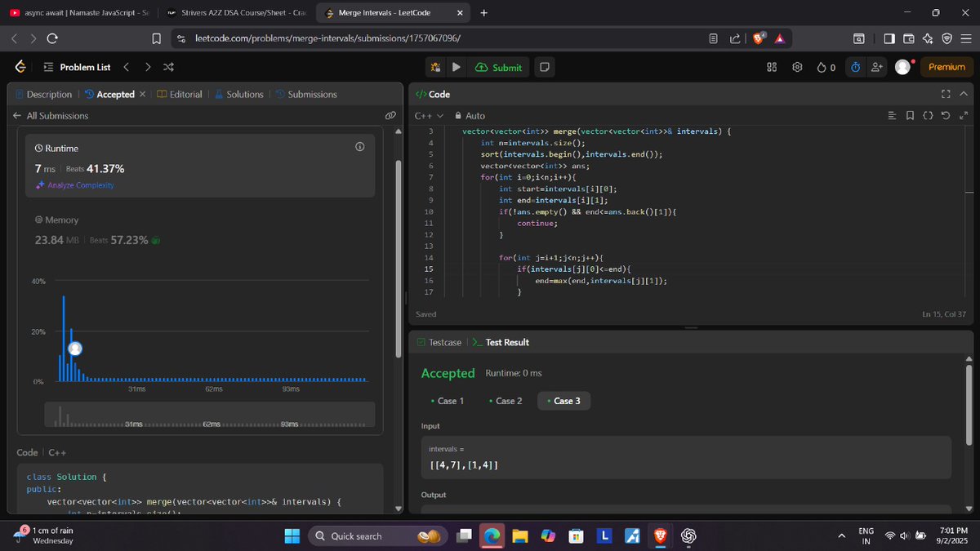This screenshot has width=980, height=551.
Task: Open the notes icon beside Submit
Action: tap(545, 67)
